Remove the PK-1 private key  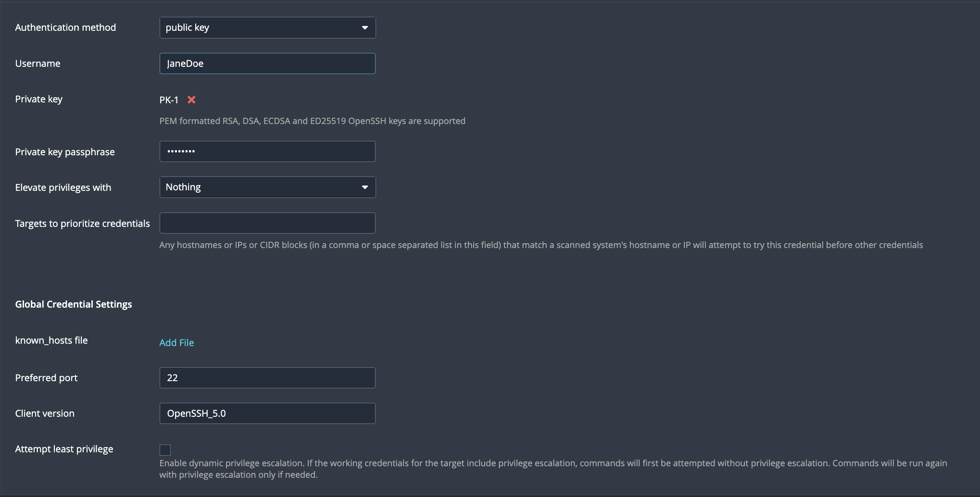(191, 100)
